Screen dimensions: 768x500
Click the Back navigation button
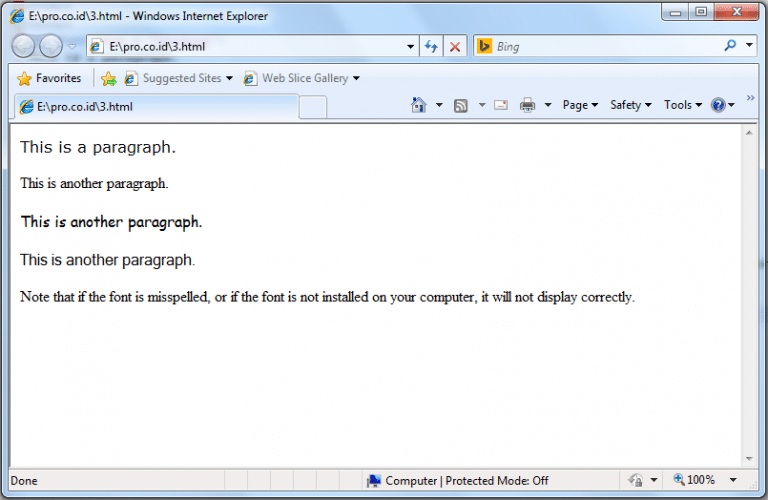tap(23, 46)
